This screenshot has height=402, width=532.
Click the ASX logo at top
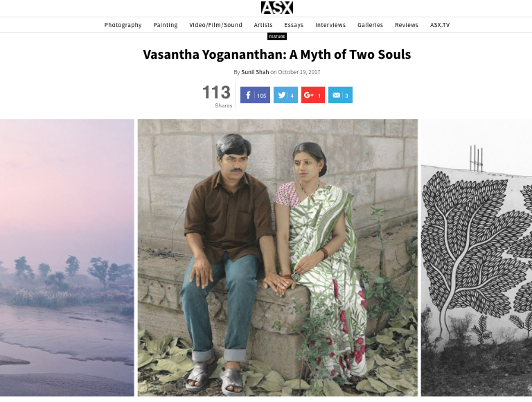277,8
